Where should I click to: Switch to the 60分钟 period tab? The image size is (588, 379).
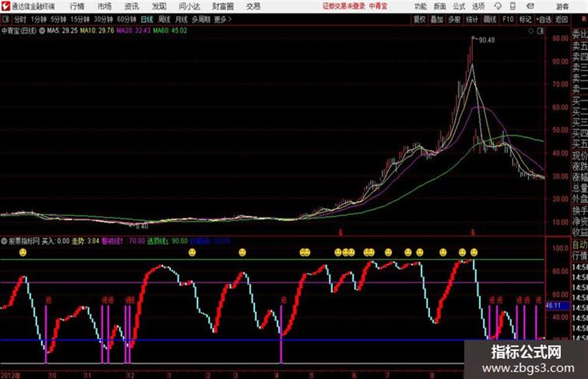pos(126,19)
